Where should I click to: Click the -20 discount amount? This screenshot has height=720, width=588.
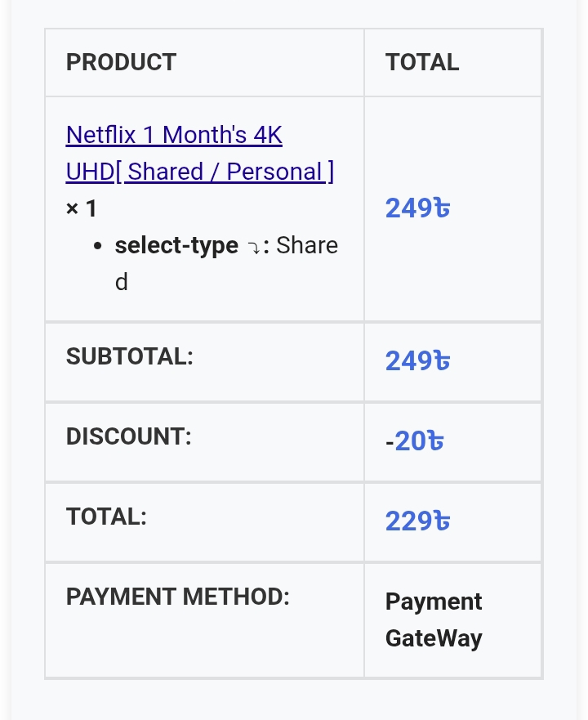406,441
